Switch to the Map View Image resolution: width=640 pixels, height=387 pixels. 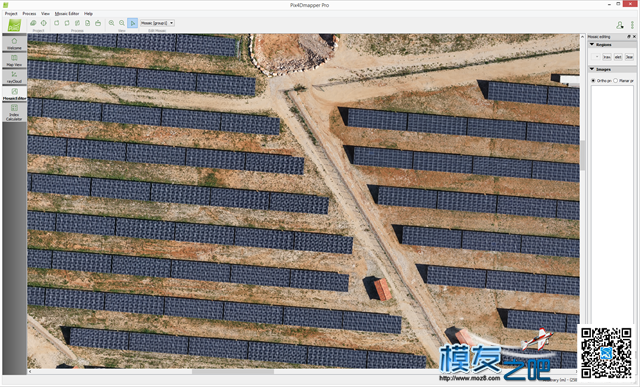(x=14, y=60)
